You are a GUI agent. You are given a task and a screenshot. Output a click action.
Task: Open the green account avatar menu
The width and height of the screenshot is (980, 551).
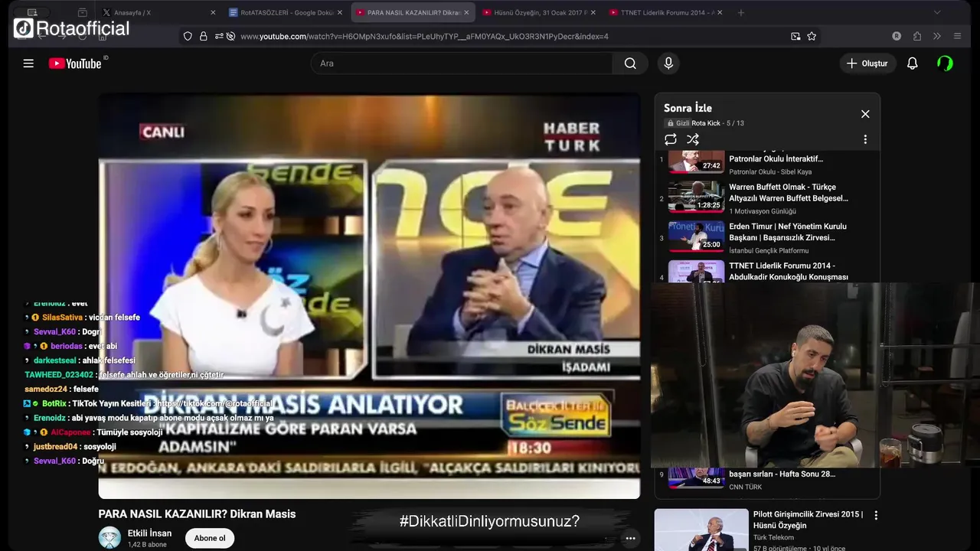click(946, 64)
